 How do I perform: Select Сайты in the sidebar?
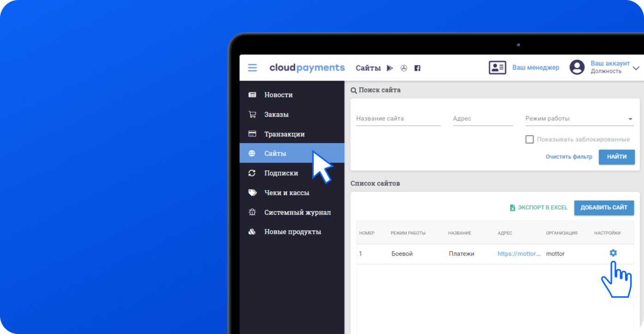[292, 153]
